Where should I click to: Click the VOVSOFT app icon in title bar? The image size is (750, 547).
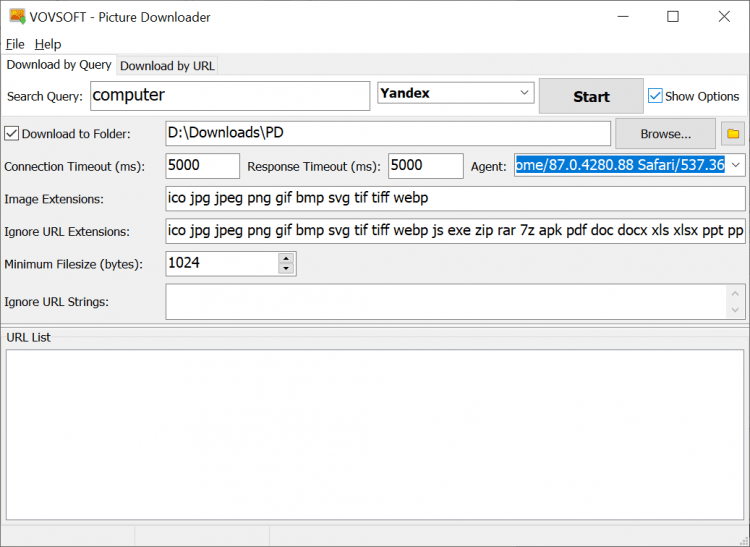[17, 16]
